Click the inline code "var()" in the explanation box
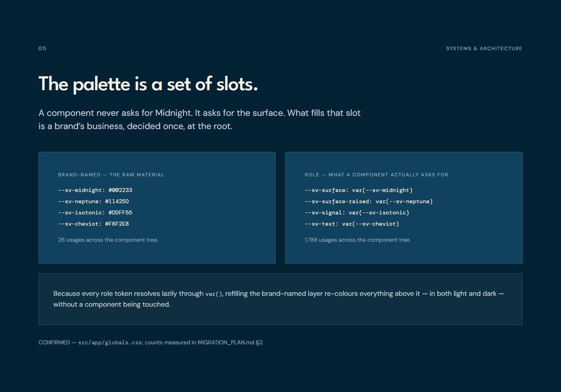The image size is (561, 392). tap(214, 294)
